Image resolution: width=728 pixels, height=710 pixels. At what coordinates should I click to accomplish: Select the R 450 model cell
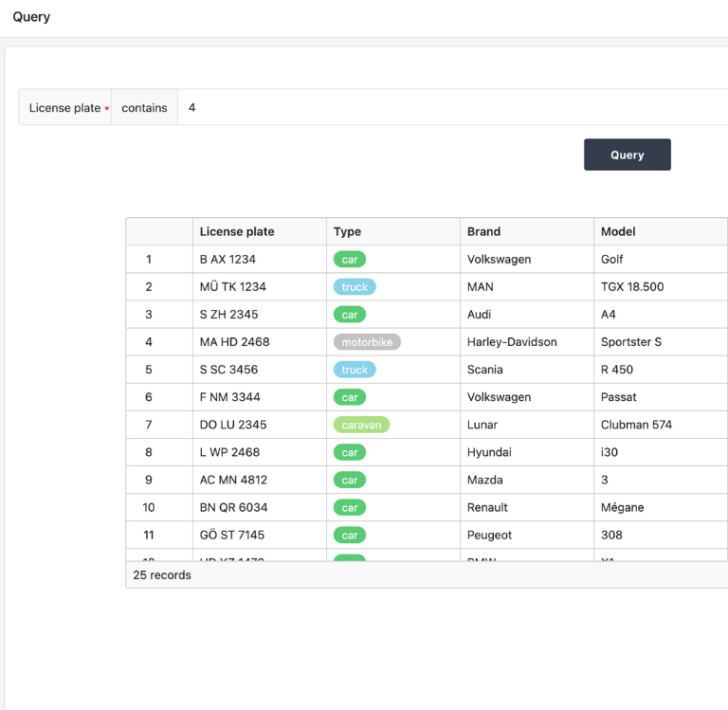click(x=661, y=370)
